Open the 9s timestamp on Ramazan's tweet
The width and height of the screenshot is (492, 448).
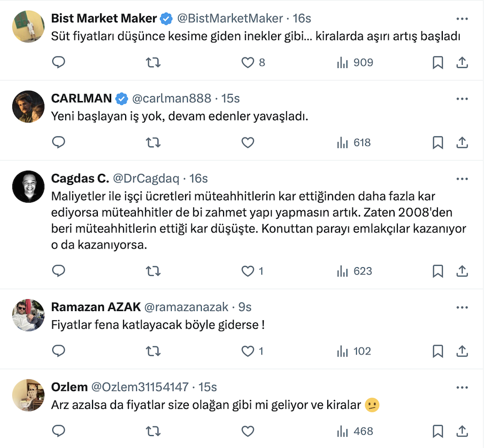[x=245, y=307]
